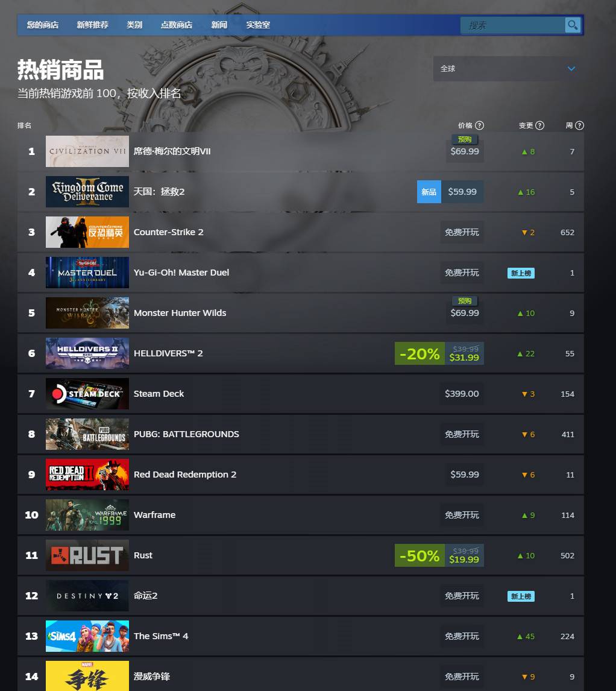Open the Rust game logo thumbnail
This screenshot has width=616, height=691.
pyautogui.click(x=87, y=555)
